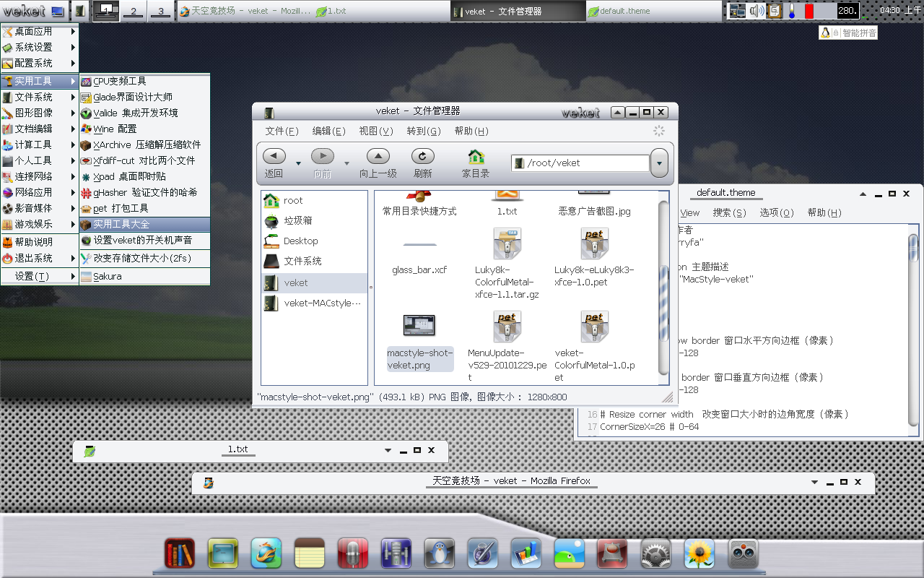The width and height of the screenshot is (924, 578).
Task: Open dropdown arrow next to 向前 button
Action: 346,163
